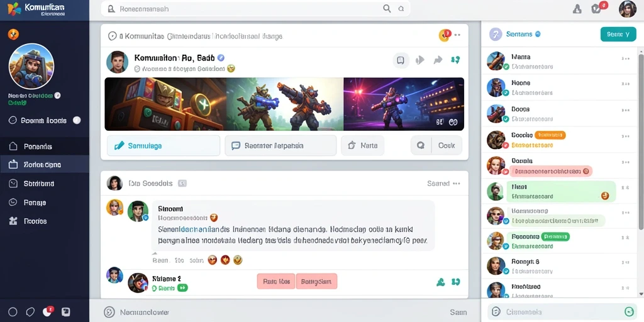Screen dimensions: 644x322
Task: Toggle the small box next to Bio Soedots
Action: pos(182,184)
